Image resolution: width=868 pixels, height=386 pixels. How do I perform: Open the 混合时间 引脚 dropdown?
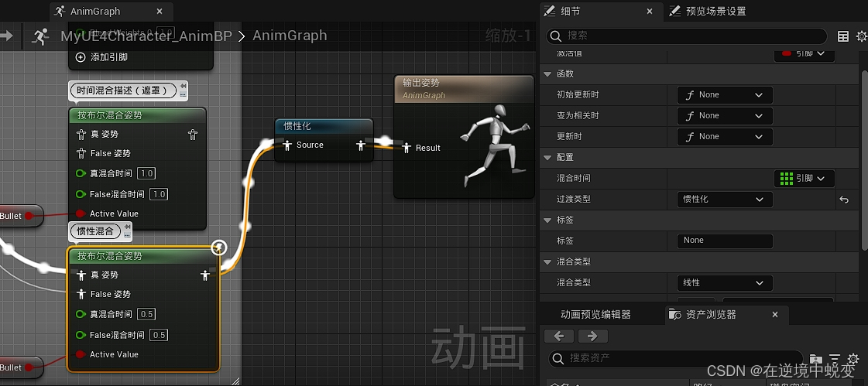[804, 179]
